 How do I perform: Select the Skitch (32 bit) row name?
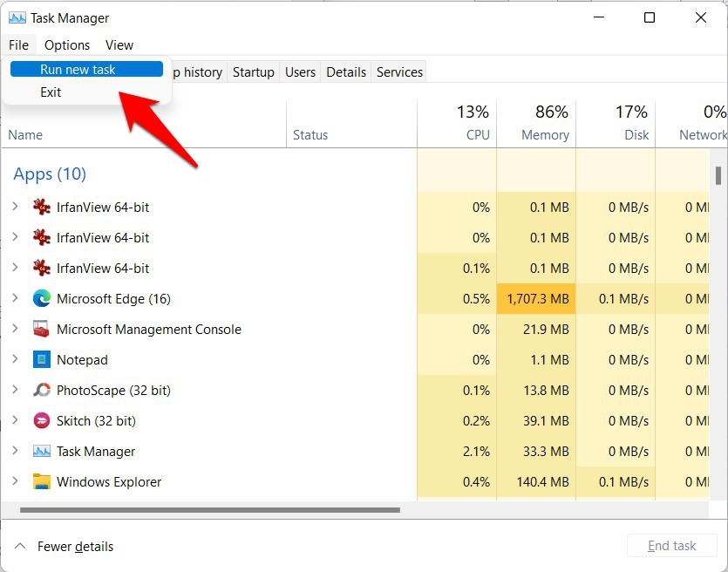pyautogui.click(x=96, y=421)
